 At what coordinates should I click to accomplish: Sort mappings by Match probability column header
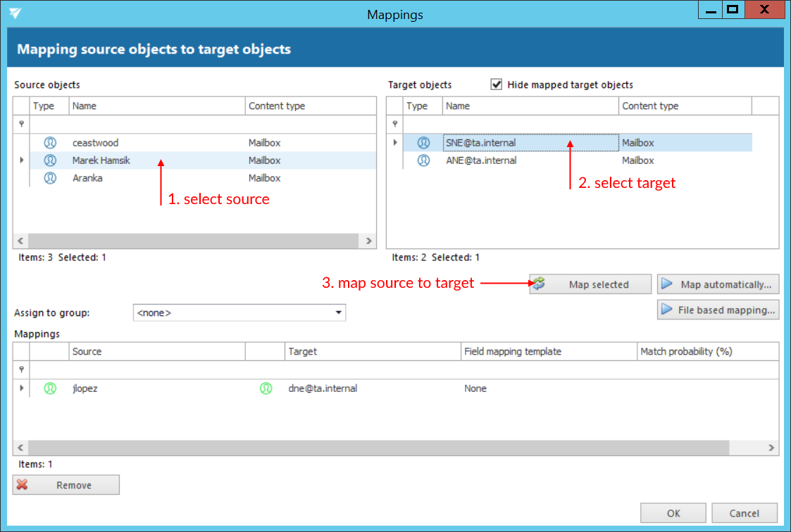click(686, 351)
